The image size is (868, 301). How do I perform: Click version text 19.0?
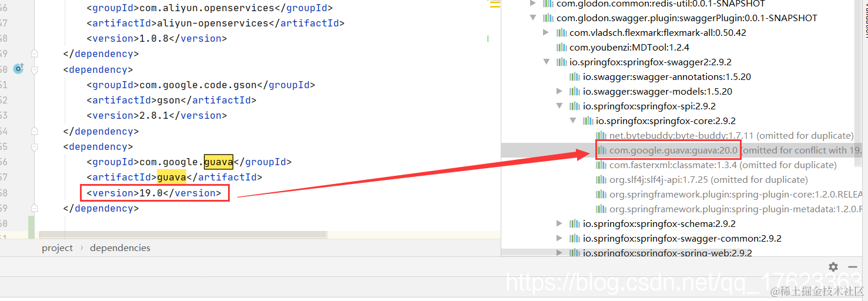pos(151,193)
